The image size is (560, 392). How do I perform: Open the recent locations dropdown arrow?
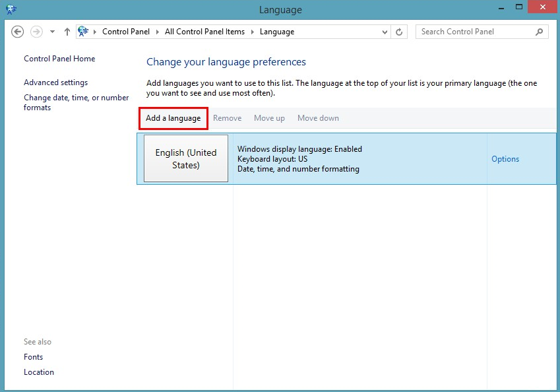click(53, 32)
